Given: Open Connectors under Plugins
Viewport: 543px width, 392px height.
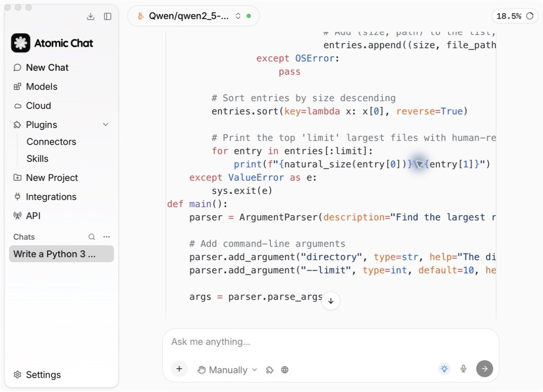Looking at the screenshot, I should (x=51, y=141).
